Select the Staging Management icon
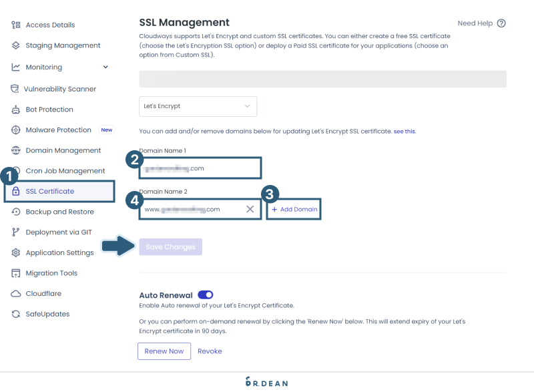 (x=15, y=45)
